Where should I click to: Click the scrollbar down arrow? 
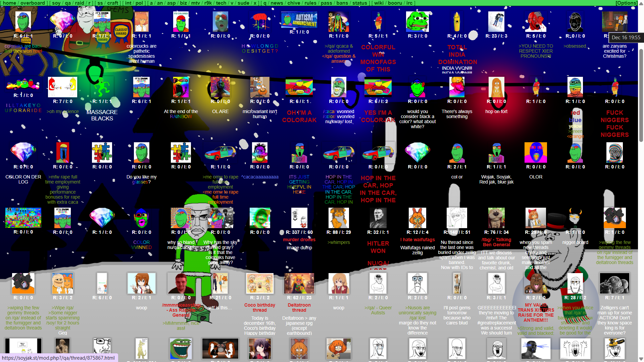click(x=641, y=359)
